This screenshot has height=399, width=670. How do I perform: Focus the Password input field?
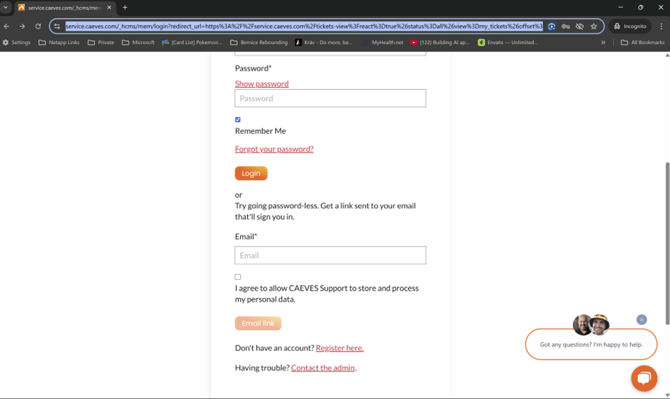tap(330, 98)
